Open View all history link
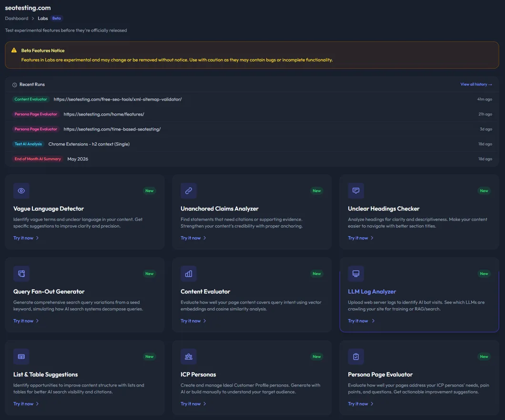 point(476,84)
